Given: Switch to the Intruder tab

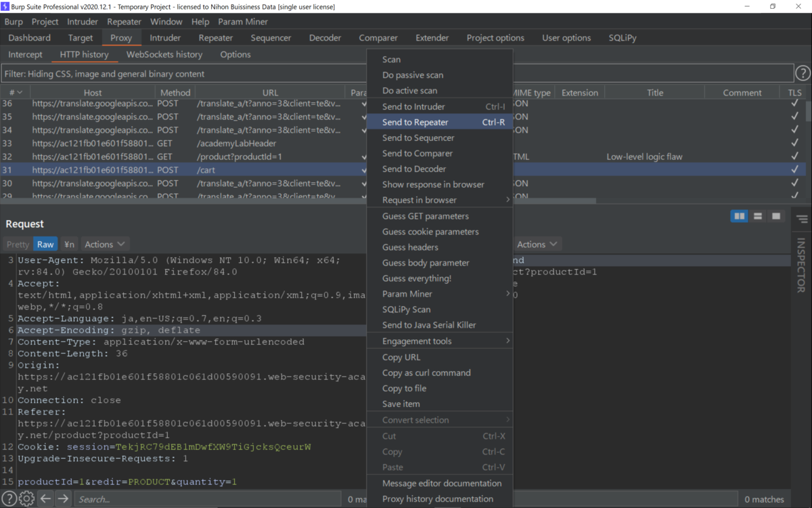Looking at the screenshot, I should click(x=165, y=38).
